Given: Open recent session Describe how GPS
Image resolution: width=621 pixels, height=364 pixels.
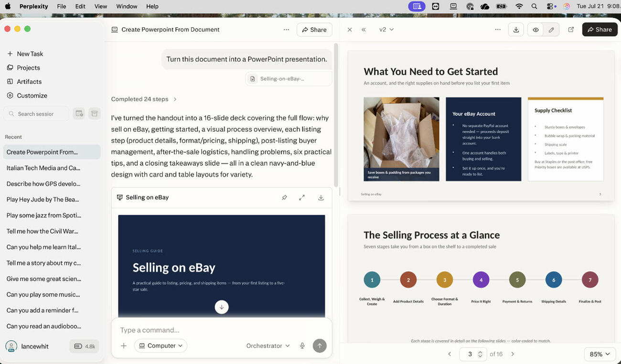Looking at the screenshot, I should (x=52, y=184).
